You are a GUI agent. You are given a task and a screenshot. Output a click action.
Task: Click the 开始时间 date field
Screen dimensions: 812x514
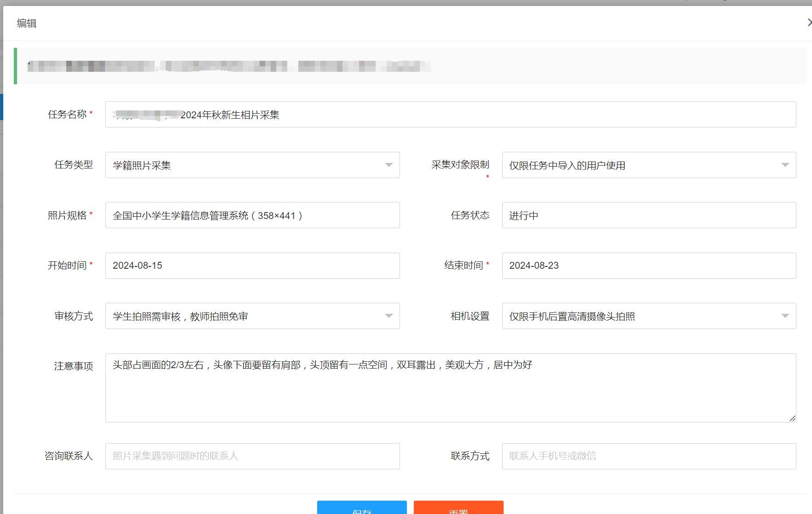pyautogui.click(x=252, y=266)
